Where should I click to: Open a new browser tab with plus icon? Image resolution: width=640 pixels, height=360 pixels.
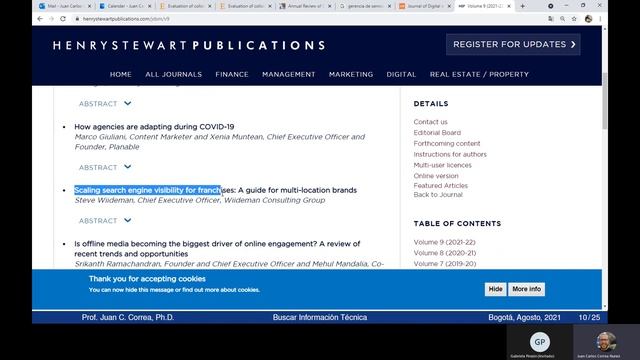pyautogui.click(x=522, y=6)
